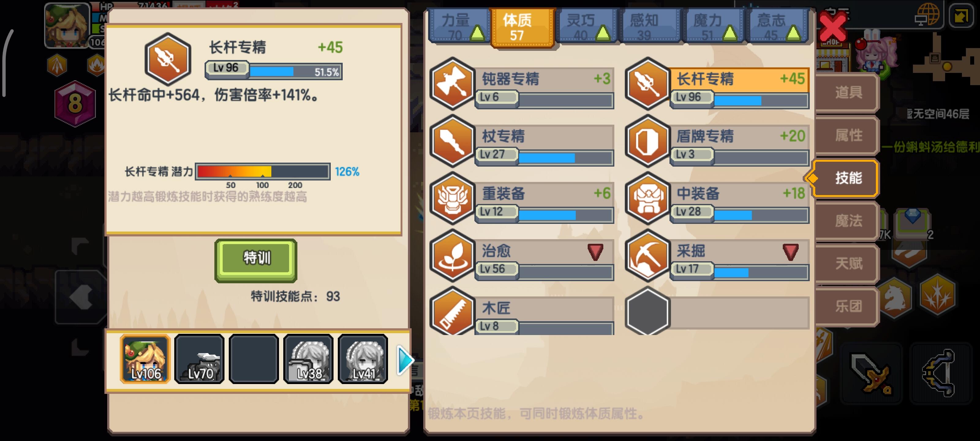Choose the 中装备 medium armor skill icon
This screenshot has height=441, width=980.
coord(647,198)
